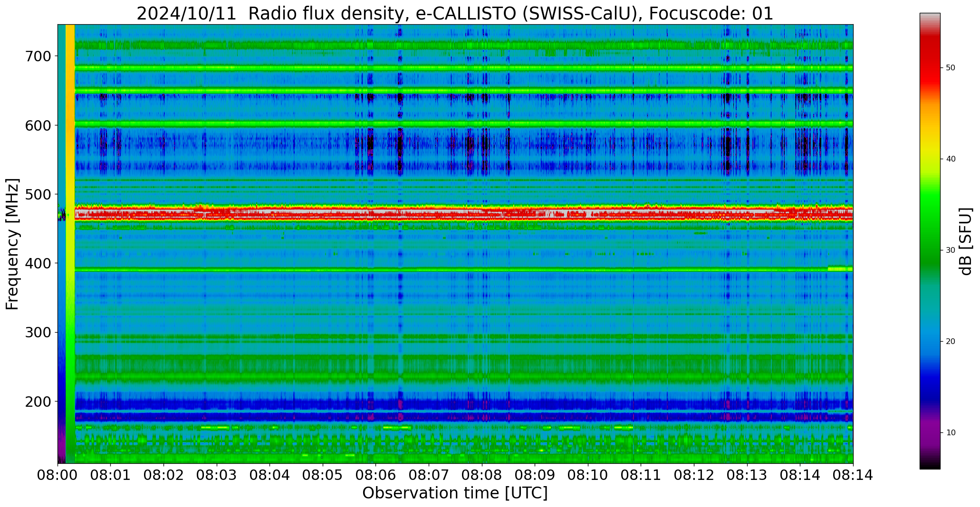Click the colorbar 10 tick value
The width and height of the screenshot is (980, 507).
[x=951, y=433]
